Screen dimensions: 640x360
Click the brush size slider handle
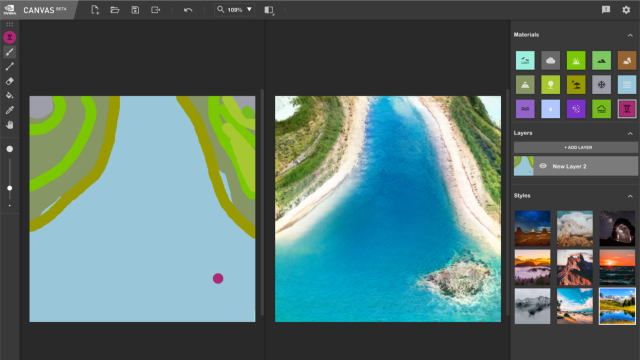[x=10, y=188]
